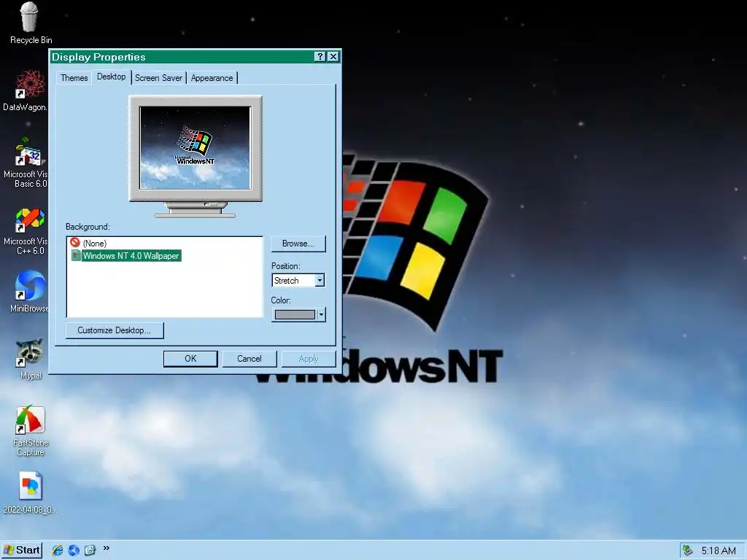Screen dimensions: 747x560
Task: Switch to the Themes tab
Action: click(x=74, y=77)
